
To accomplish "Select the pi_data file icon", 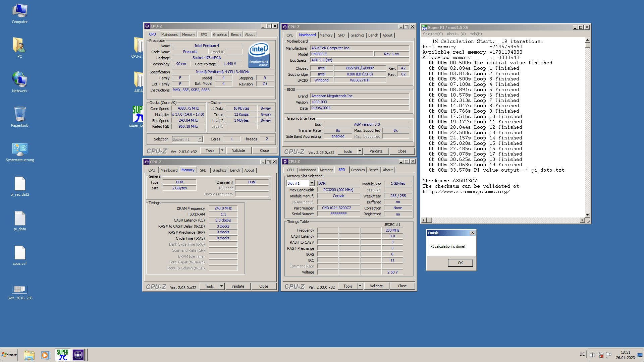I will pos(20,221).
